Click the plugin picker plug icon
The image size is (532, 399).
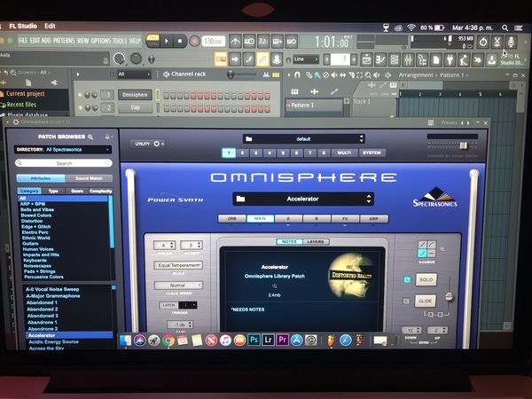450,60
